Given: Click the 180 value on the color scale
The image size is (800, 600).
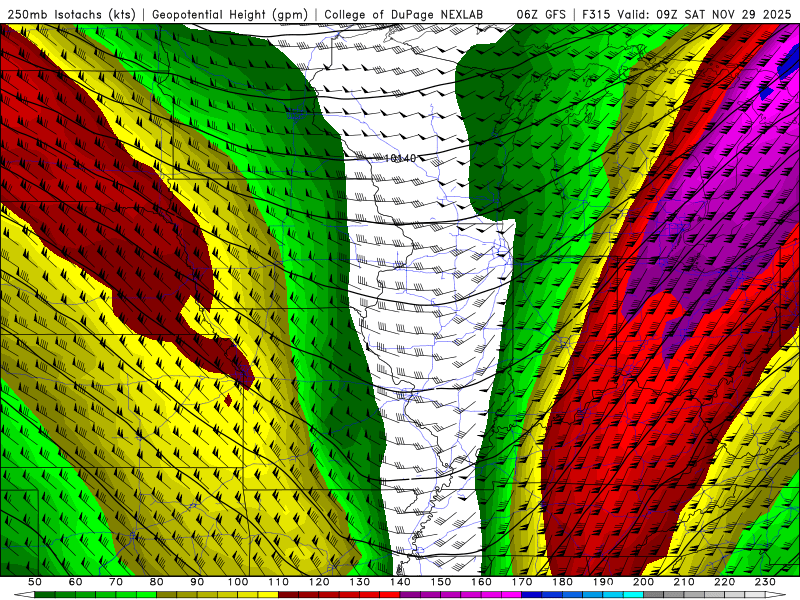Looking at the screenshot, I should coord(562,582).
